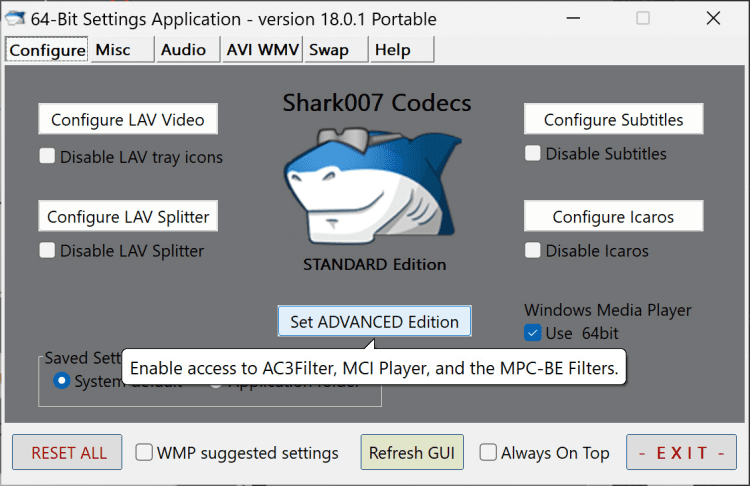
Task: Enable Disable LAV tray icons checkbox
Action: tap(48, 156)
